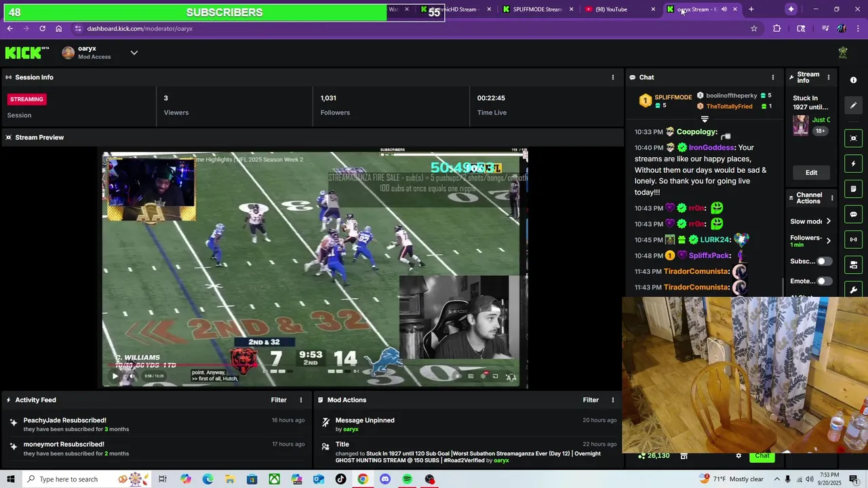Toggle the broadcast signal panel icon
The height and width of the screenshot is (488, 868).
(x=853, y=239)
